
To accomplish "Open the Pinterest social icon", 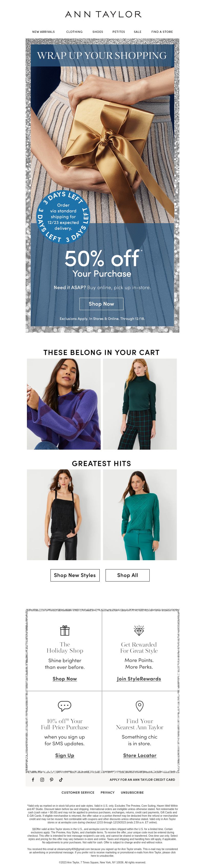I will coord(52,780).
